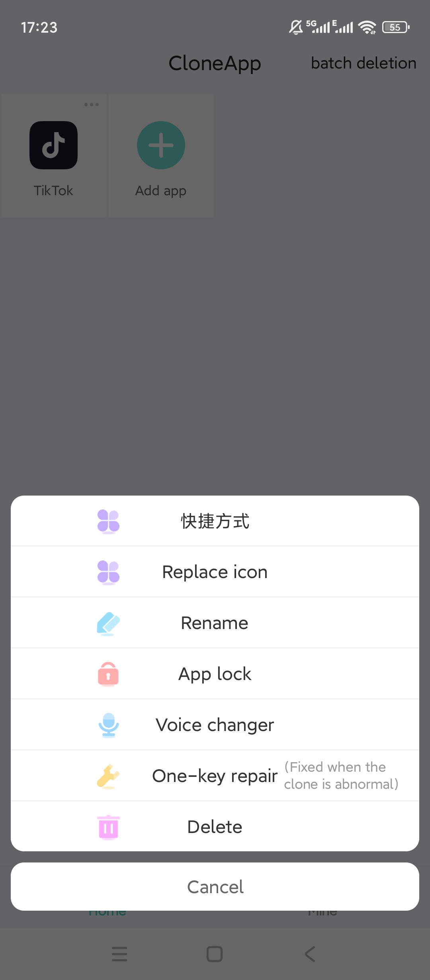Tap the clover icon beside Replace icon
The image size is (430, 980).
[108, 572]
